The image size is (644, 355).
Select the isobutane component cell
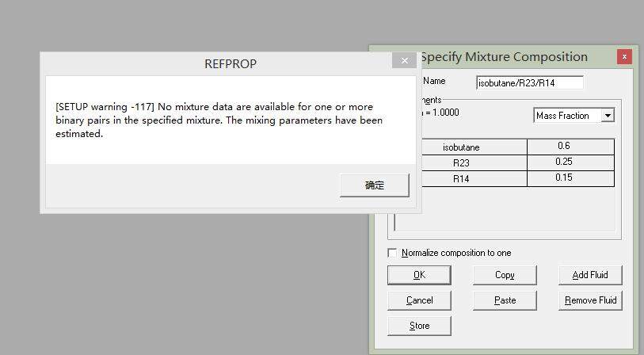(474, 147)
